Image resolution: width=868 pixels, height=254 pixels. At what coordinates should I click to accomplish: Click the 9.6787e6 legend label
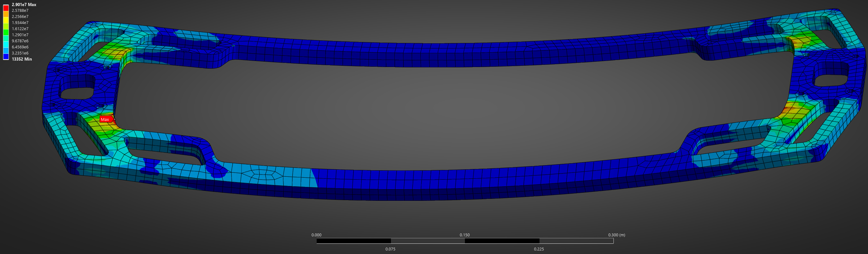[x=20, y=41]
